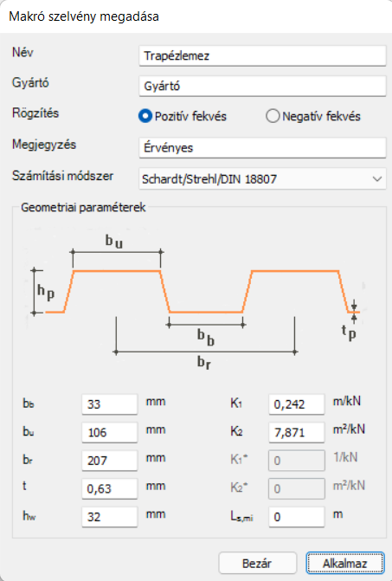Click the Ls,mi field with value 0
This screenshot has width=392, height=581.
pyautogui.click(x=297, y=517)
